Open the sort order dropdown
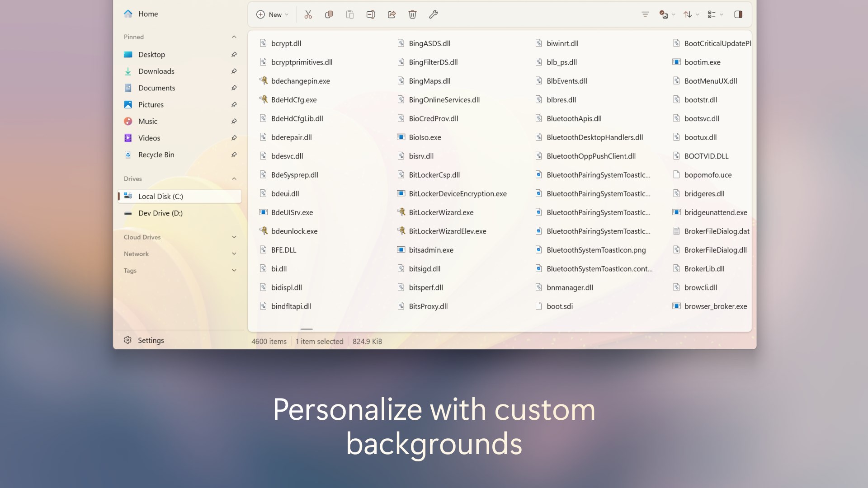Screen dimensions: 868x488 pyautogui.click(x=690, y=14)
